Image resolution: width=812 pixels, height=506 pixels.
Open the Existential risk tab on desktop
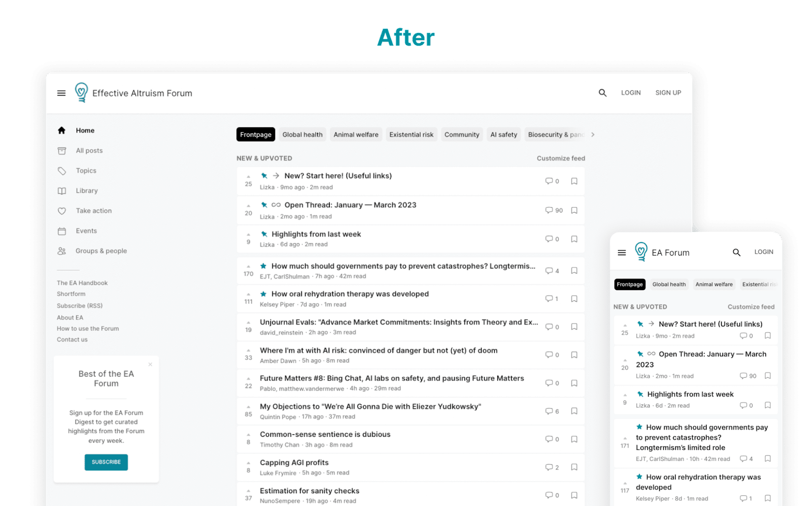412,134
